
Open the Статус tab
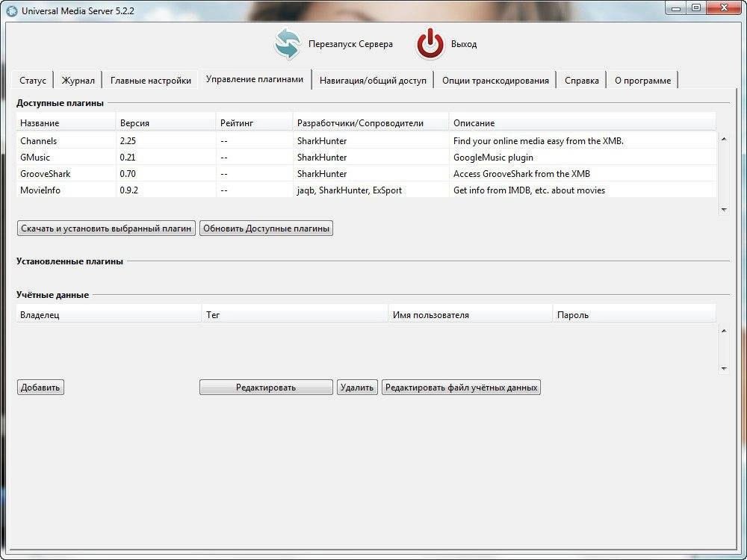coord(33,81)
